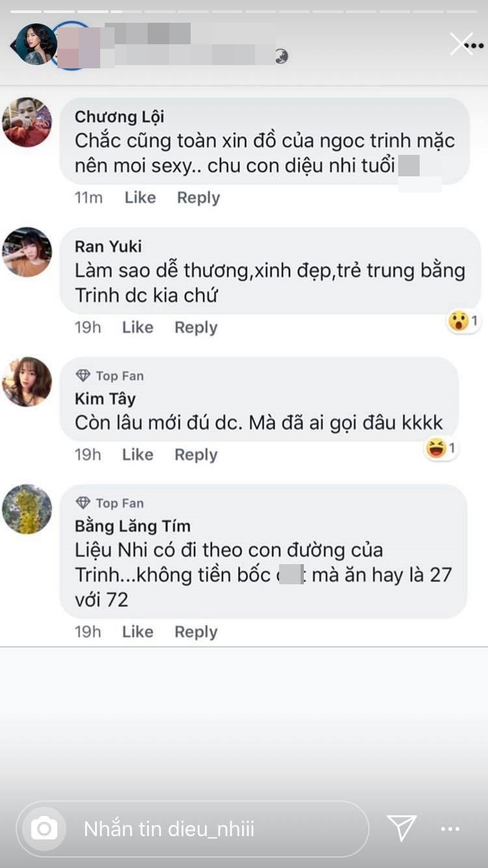This screenshot has height=868, width=488.
Task: Tap Chương Lội's avatar
Action: click(27, 122)
